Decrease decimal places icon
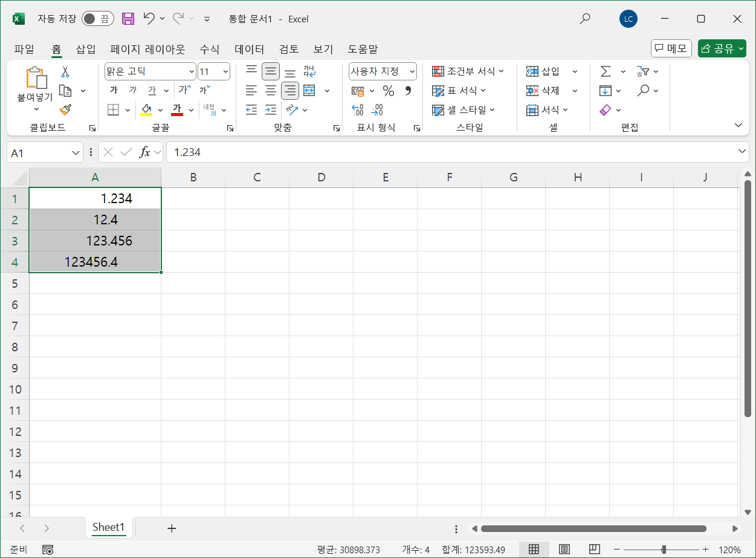This screenshot has height=558, width=756. (x=377, y=109)
